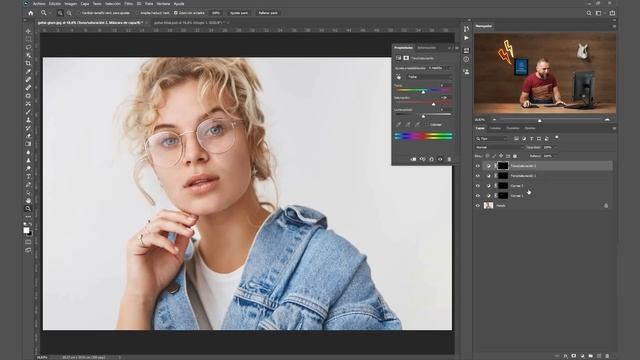
Task: Select the Zoom tool in the toolbar
Action: click(28, 209)
